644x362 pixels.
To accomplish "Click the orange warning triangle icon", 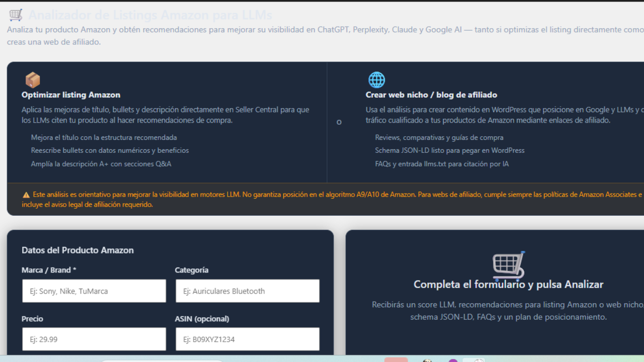I will (x=26, y=195).
